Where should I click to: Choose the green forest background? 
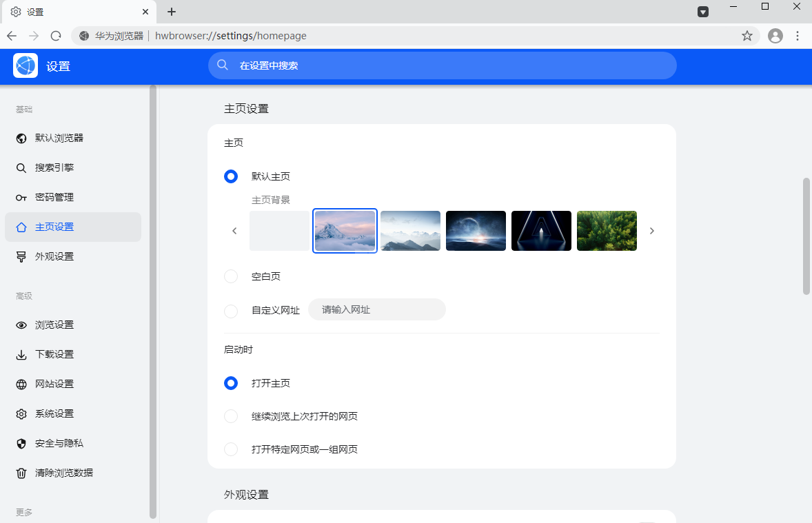pos(607,231)
